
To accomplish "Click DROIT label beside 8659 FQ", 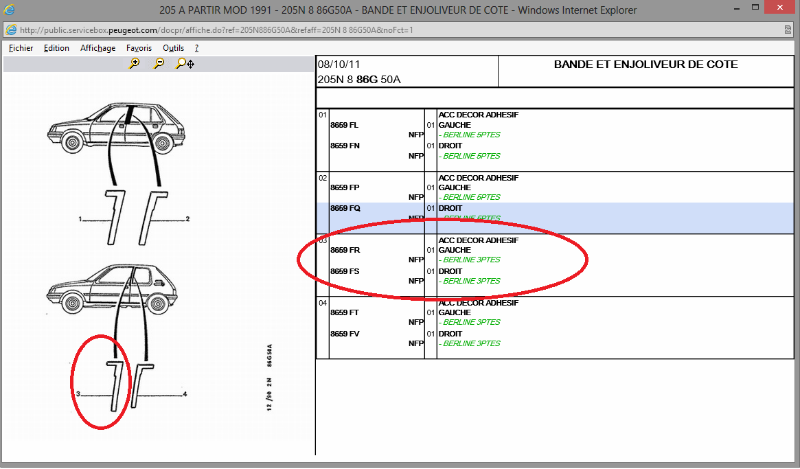I will 451,208.
